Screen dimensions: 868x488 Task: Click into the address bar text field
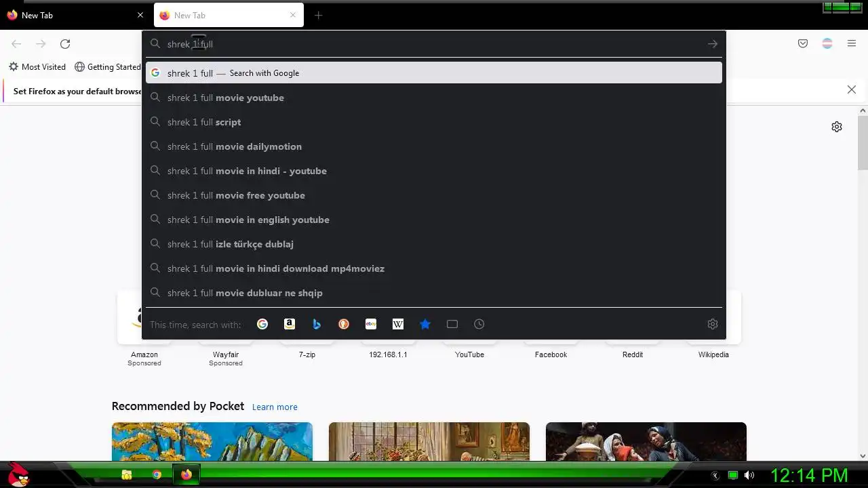tap(434, 44)
